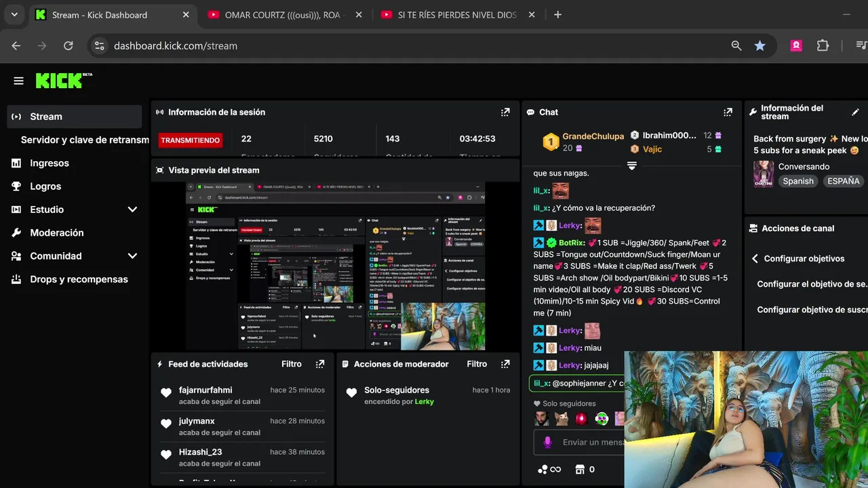Bookmark this page with the star icon
Screen dimensions: 868x488
760,45
